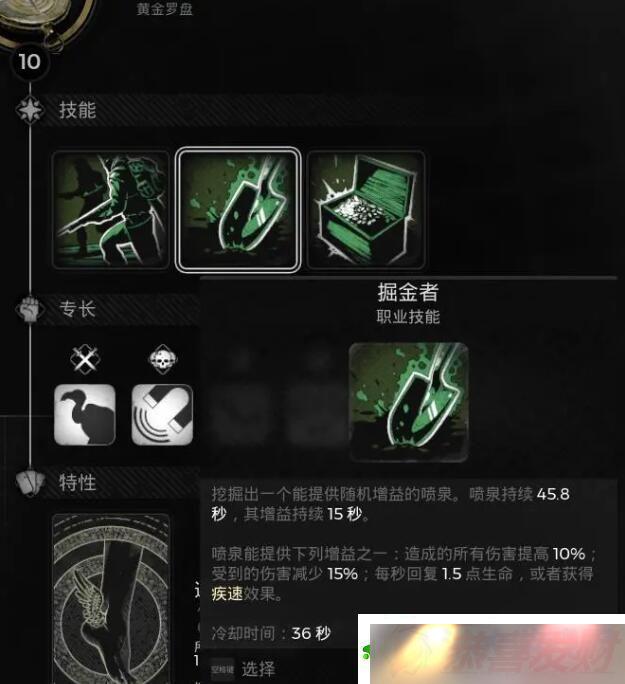This screenshot has width=625, height=684.
Task: Click the level 10 badge
Action: point(30,62)
